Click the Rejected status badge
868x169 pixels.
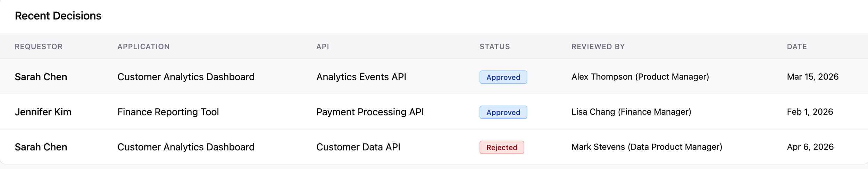[502, 147]
